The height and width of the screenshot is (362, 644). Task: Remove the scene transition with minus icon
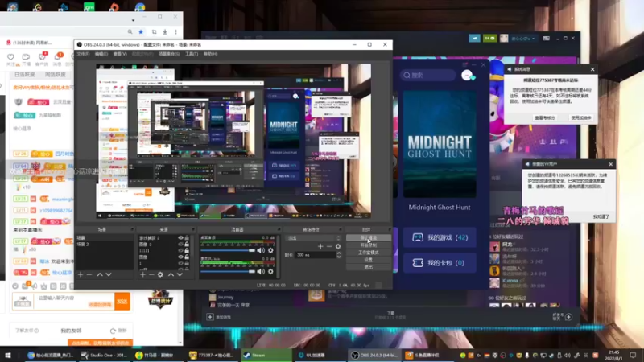[329, 246]
